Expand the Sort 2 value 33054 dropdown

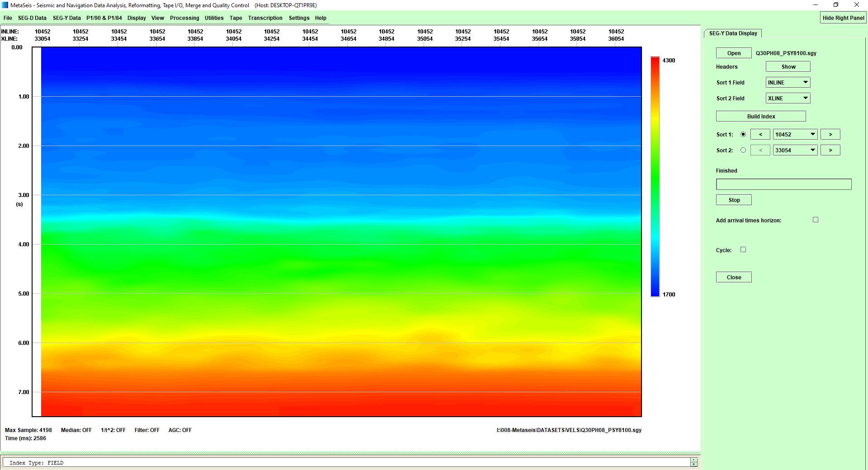pos(795,150)
